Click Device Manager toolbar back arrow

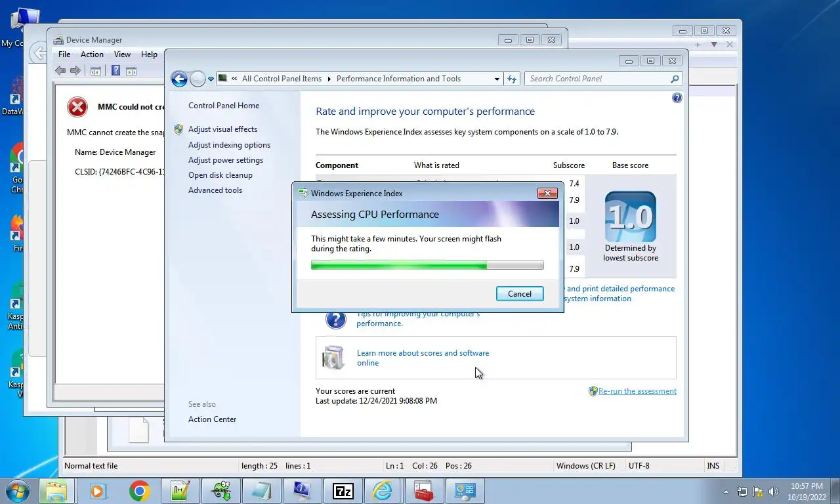coord(60,71)
